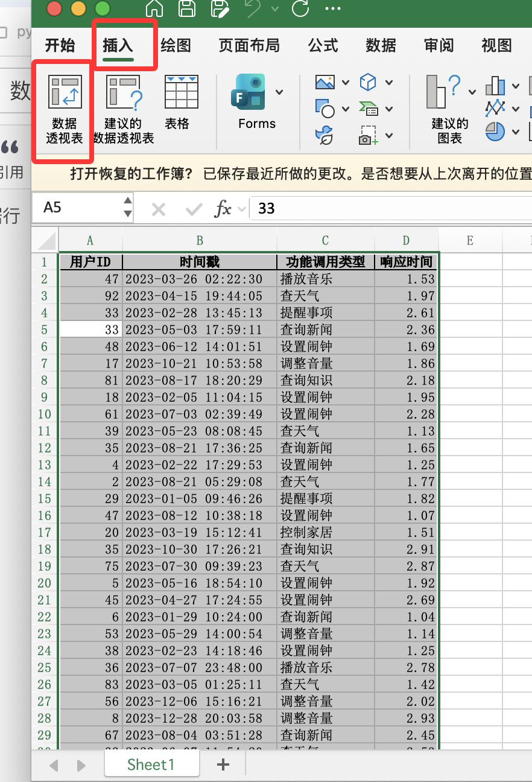Expand the Pictures dropdown arrow
Screen dimensions: 532x782
pyautogui.click(x=346, y=83)
